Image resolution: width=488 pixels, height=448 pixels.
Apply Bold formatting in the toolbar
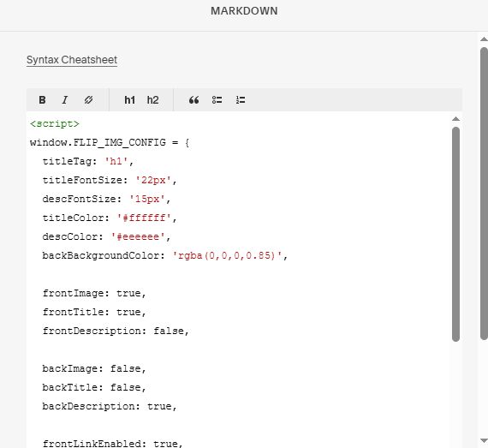click(42, 100)
